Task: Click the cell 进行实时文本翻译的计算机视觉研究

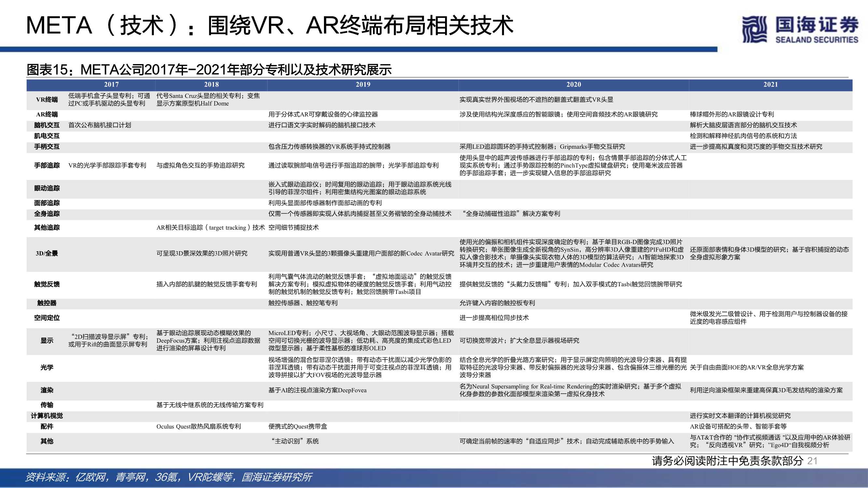Action: click(740, 416)
